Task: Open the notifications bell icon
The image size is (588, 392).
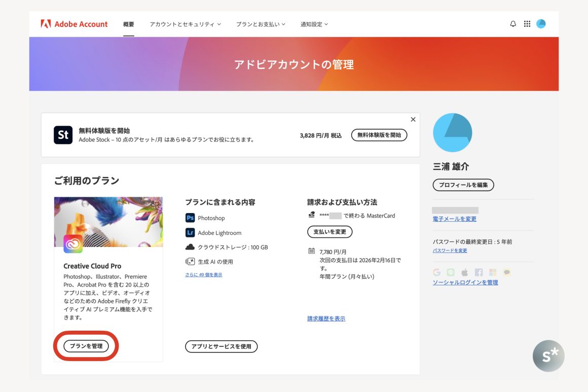Action: (x=513, y=24)
